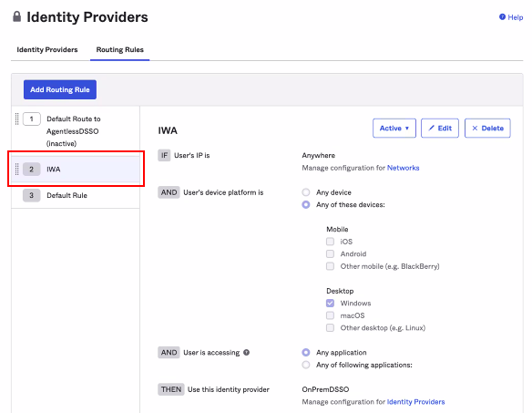Open the Active status dropdown
This screenshot has height=413, width=532.
point(394,128)
